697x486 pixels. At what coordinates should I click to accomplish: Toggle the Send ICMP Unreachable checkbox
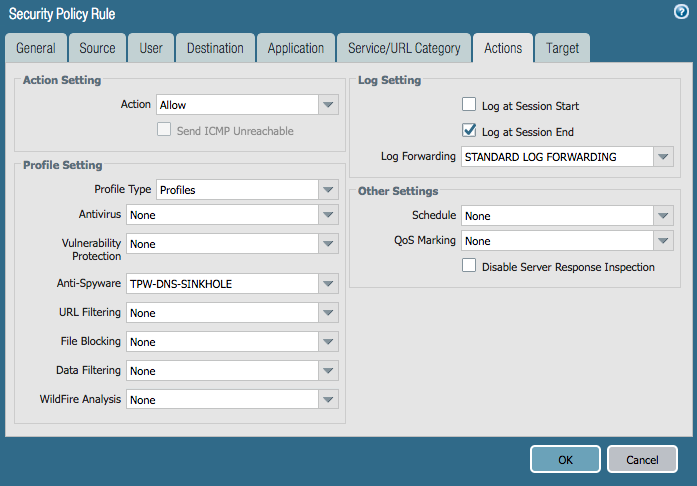coord(164,129)
